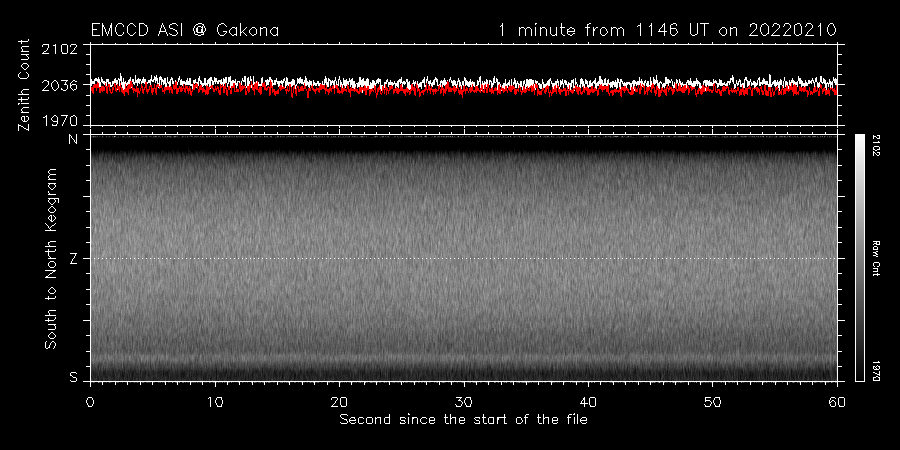Click the 10 second tick label
Screen dimensions: 900x450
215,401
